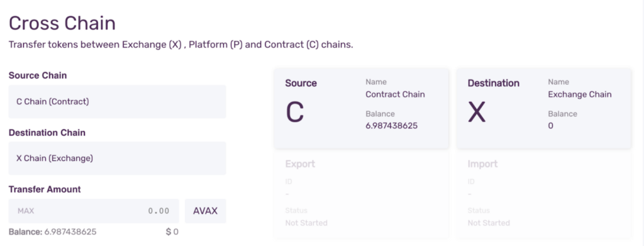The height and width of the screenshot is (246, 644).
Task: Click the AVAX token box
Action: pyautogui.click(x=206, y=211)
